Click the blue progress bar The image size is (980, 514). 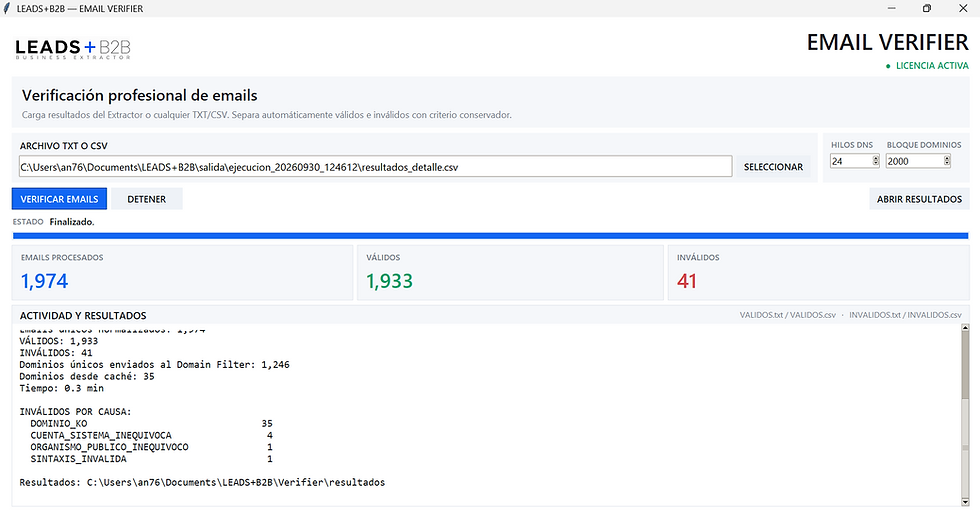pyautogui.click(x=491, y=236)
